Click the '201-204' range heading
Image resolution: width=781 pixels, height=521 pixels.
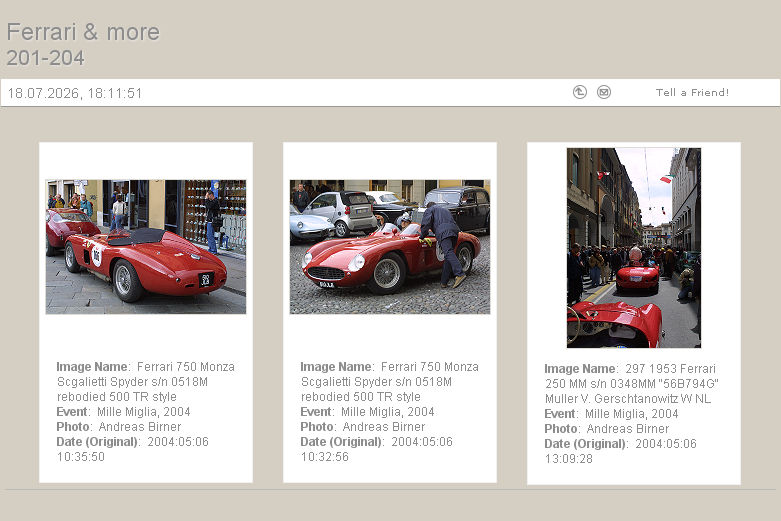click(x=45, y=58)
